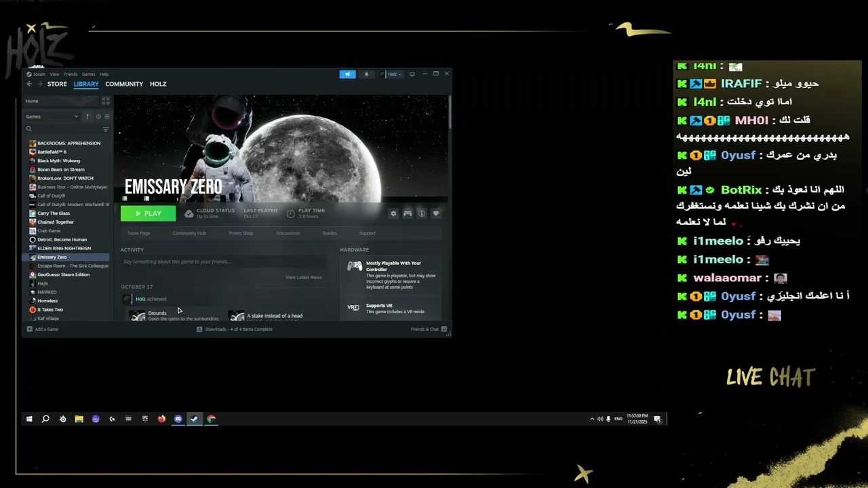
Task: Open the Points Shop link
Action: [241, 233]
